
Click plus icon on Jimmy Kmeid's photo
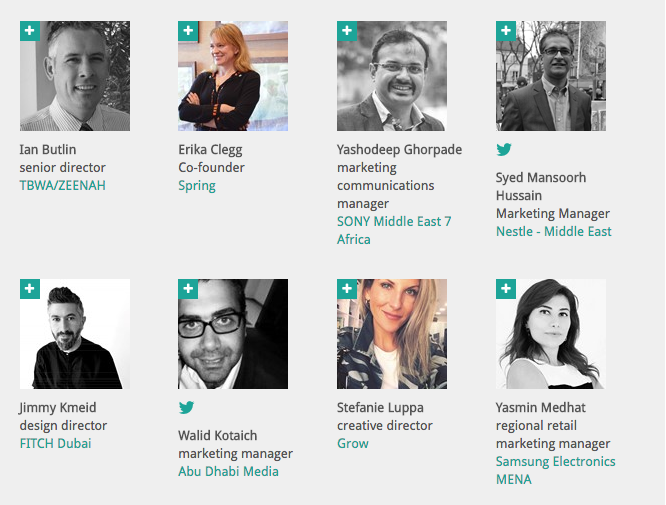[x=29, y=289]
